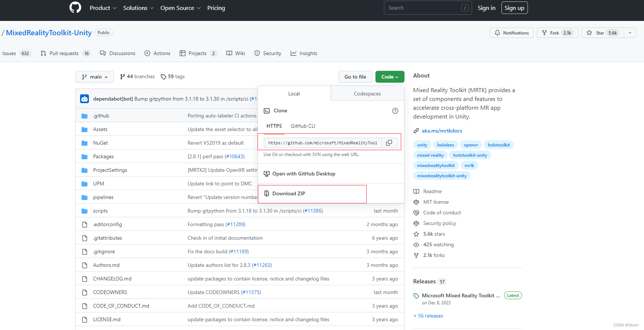Expand the Open Source menu
Screen dimensions: 644x330
coord(181,8)
